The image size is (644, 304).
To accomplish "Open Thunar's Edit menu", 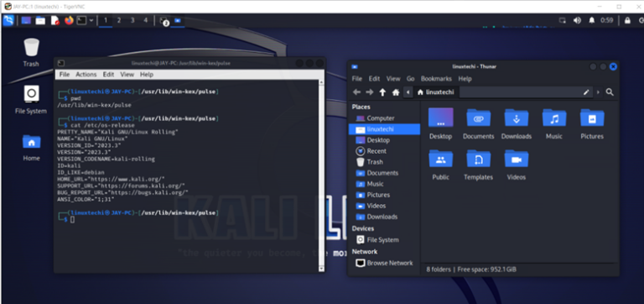I will [x=374, y=79].
